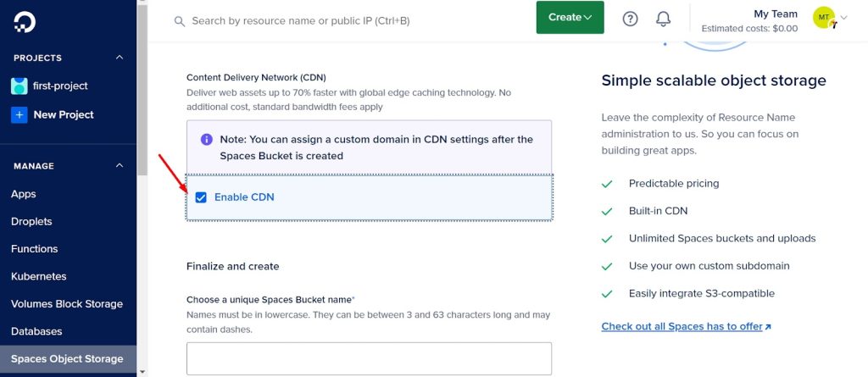
Task: Open the Create dropdown button
Action: click(570, 17)
